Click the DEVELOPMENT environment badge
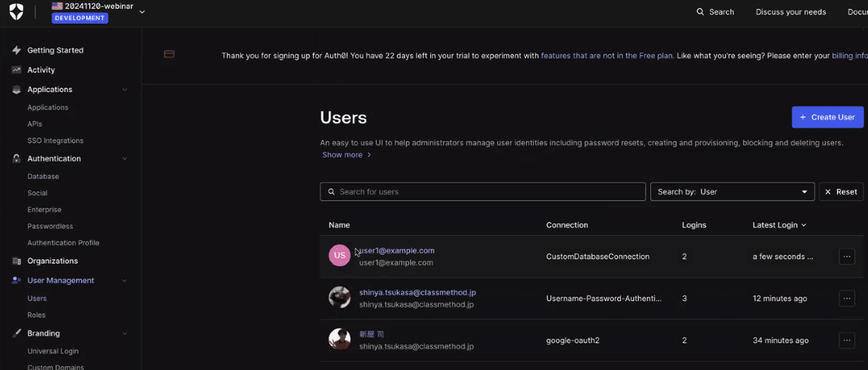868x370 pixels. tap(80, 18)
